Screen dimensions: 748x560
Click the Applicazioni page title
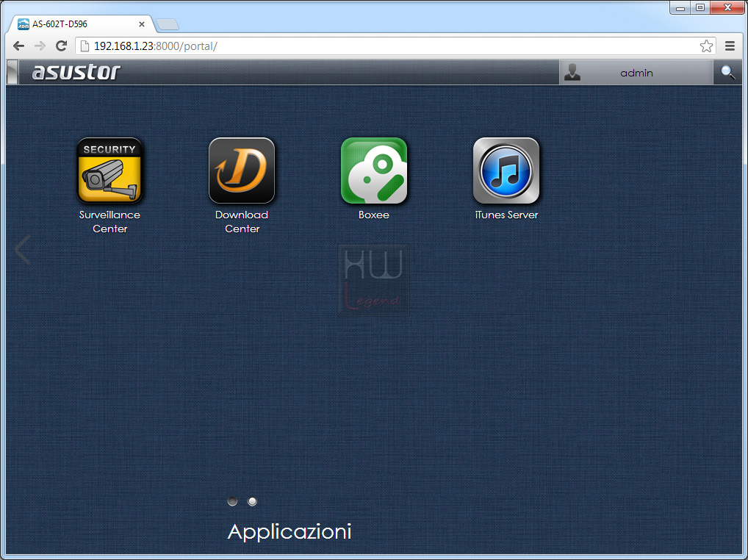click(290, 531)
